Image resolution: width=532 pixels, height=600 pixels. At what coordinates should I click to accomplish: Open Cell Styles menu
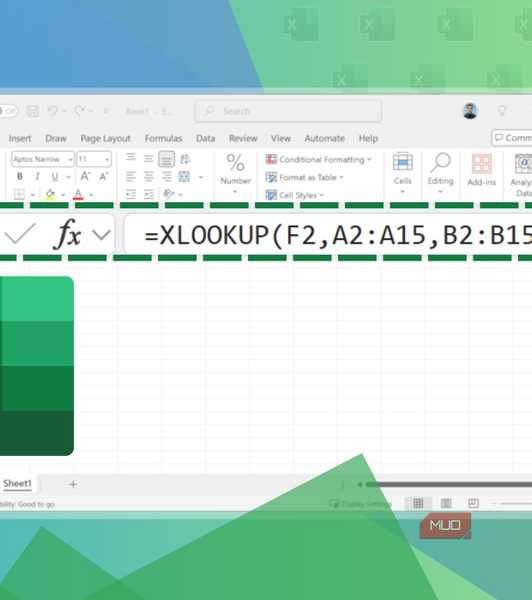click(x=294, y=195)
